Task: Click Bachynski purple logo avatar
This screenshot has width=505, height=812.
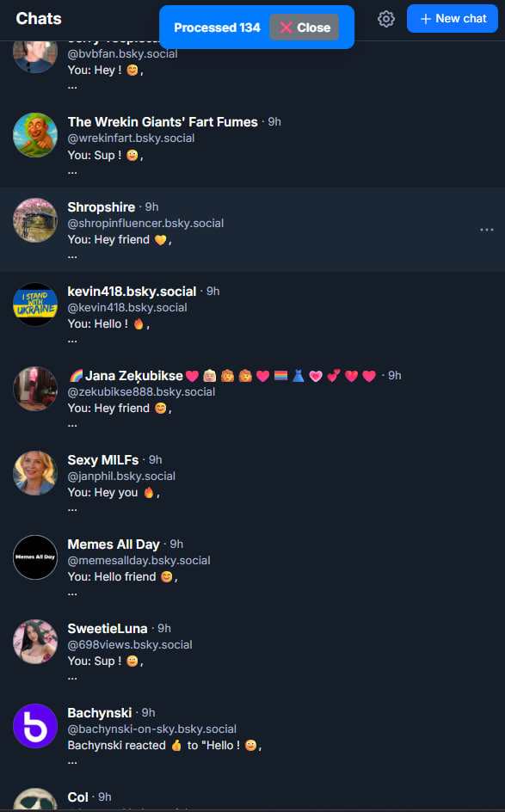Action: coord(35,726)
